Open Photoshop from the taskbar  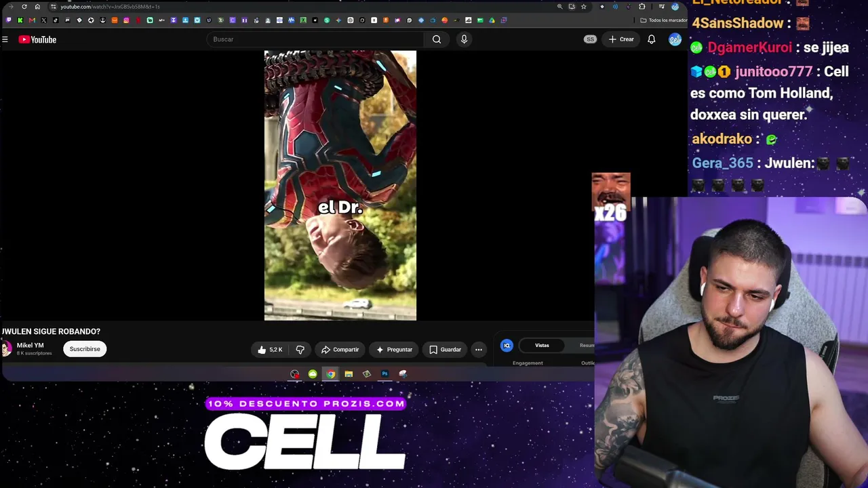384,374
